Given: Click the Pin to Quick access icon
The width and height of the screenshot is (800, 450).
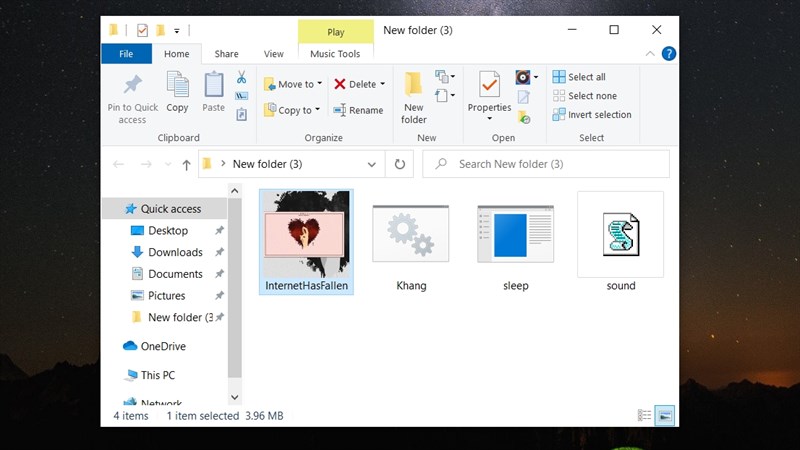Looking at the screenshot, I should (133, 85).
